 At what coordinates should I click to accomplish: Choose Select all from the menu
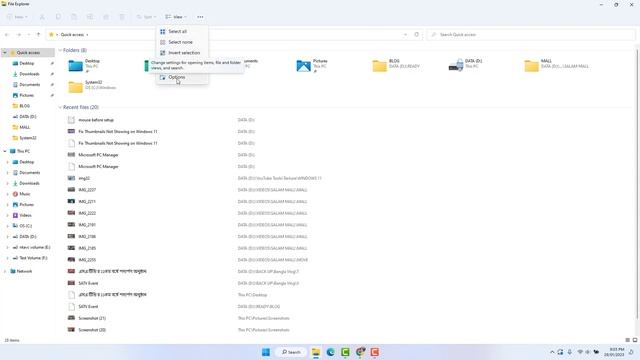pyautogui.click(x=182, y=31)
